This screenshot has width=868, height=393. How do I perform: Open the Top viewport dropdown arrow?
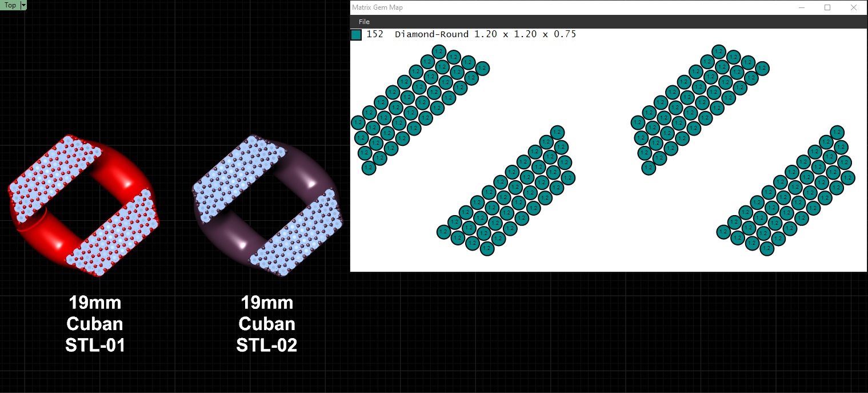[x=23, y=5]
